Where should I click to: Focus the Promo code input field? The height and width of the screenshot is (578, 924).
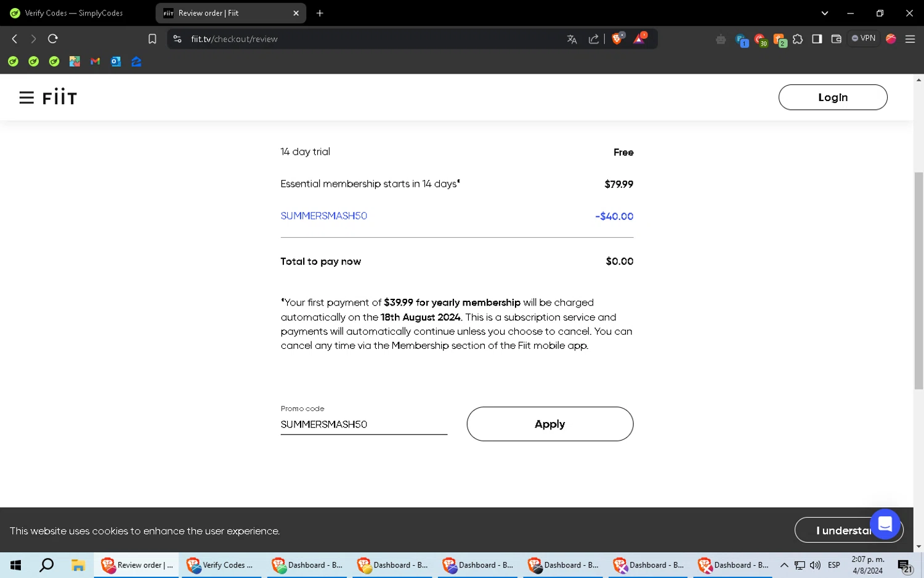coord(364,425)
